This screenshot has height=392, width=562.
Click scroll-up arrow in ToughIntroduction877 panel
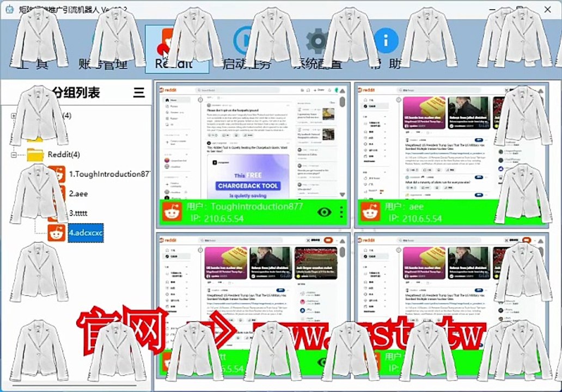coord(343,91)
